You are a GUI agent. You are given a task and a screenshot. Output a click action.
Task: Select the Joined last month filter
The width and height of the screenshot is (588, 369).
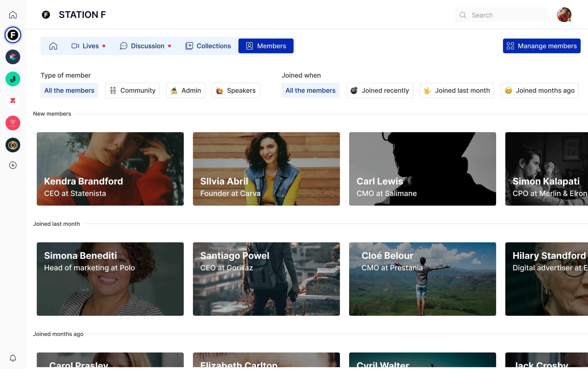(x=457, y=90)
